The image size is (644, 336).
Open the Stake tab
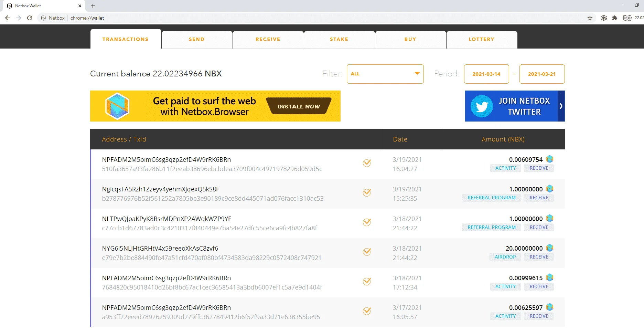(x=339, y=40)
